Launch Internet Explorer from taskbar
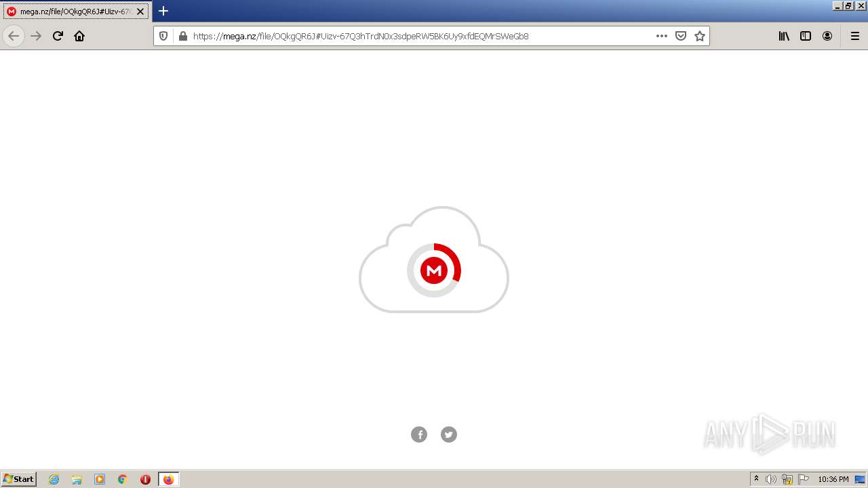The image size is (868, 488). click(54, 479)
